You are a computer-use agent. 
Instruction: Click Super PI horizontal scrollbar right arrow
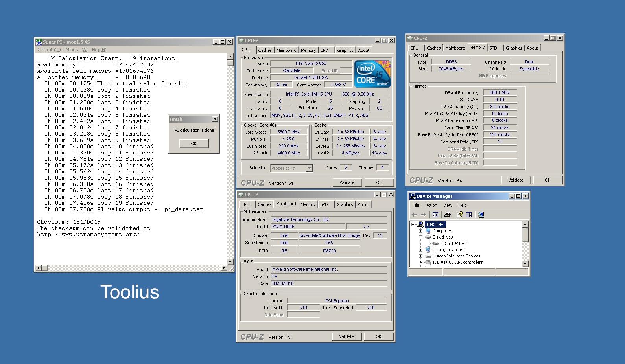tap(224, 268)
